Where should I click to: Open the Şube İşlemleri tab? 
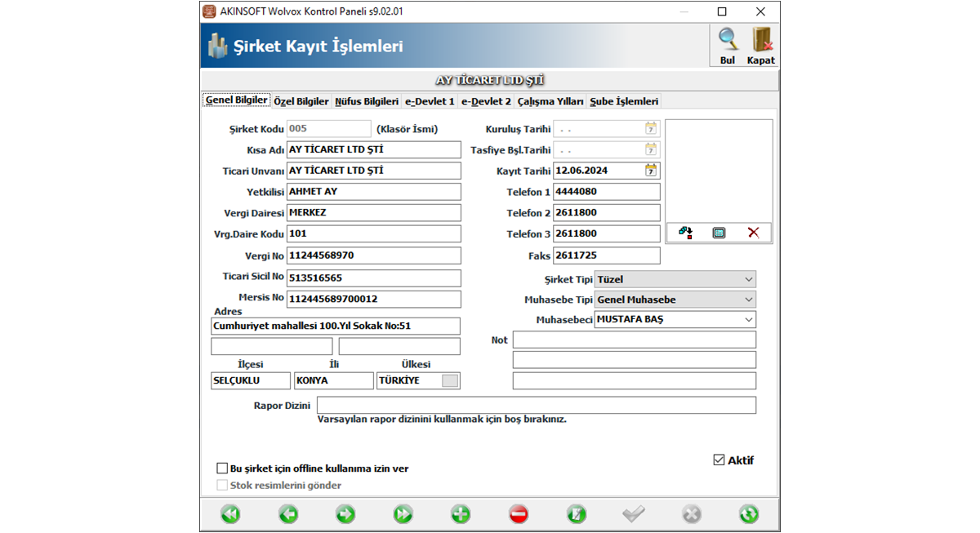(624, 101)
